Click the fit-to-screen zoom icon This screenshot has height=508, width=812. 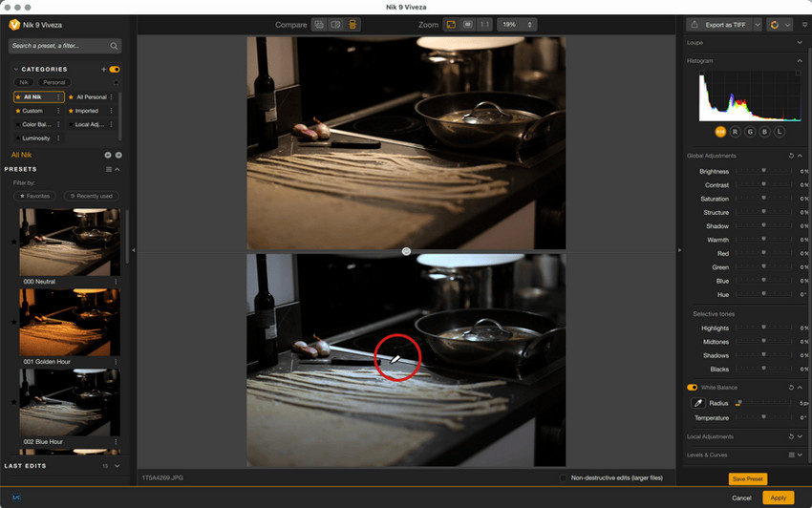pyautogui.click(x=451, y=24)
